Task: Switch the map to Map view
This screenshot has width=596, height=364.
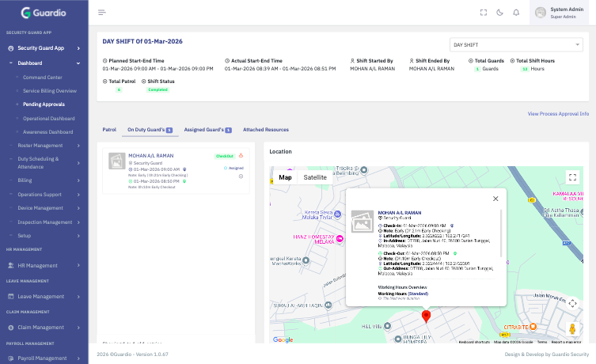Action: (285, 177)
